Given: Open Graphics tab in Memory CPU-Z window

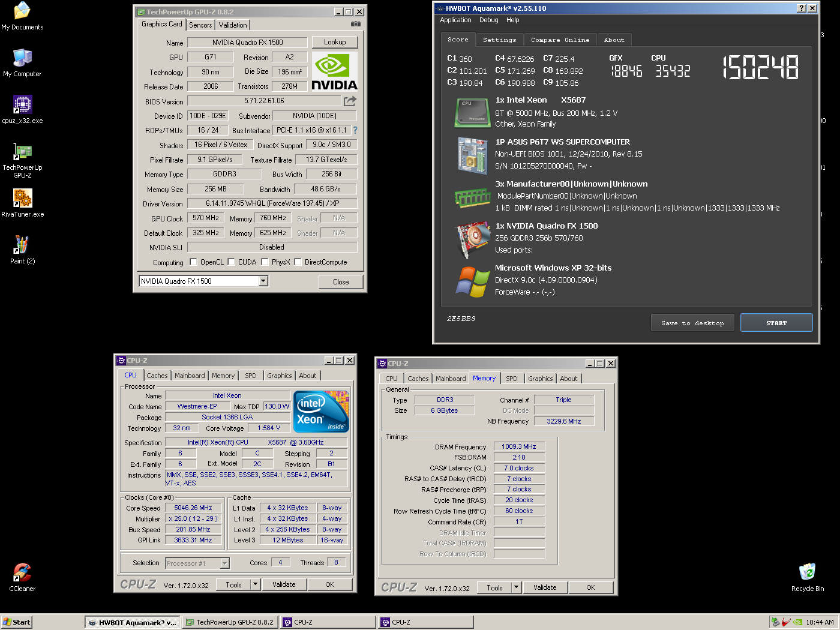Looking at the screenshot, I should (540, 379).
